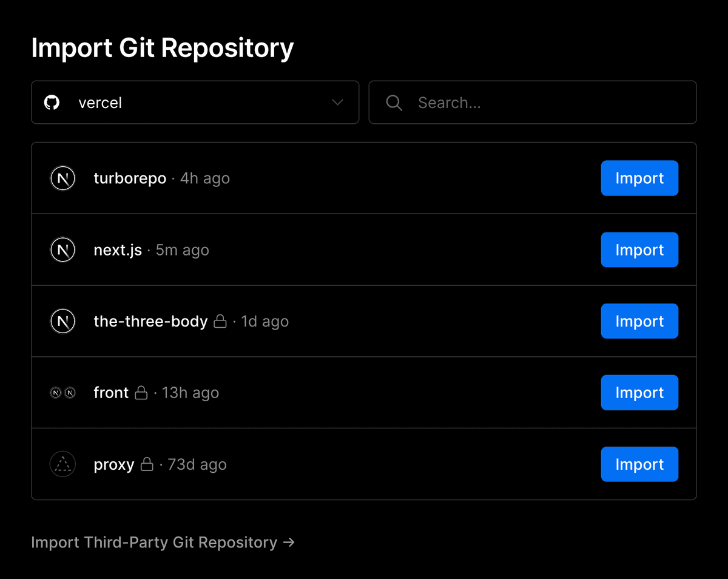Click the private lock icon beside proxy
This screenshot has height=579, width=728.
pyautogui.click(x=147, y=465)
